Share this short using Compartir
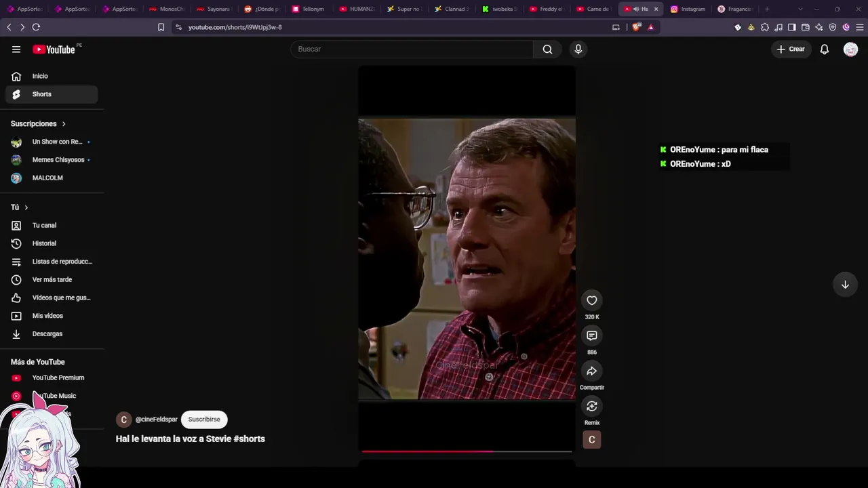The image size is (868, 488). point(592,371)
